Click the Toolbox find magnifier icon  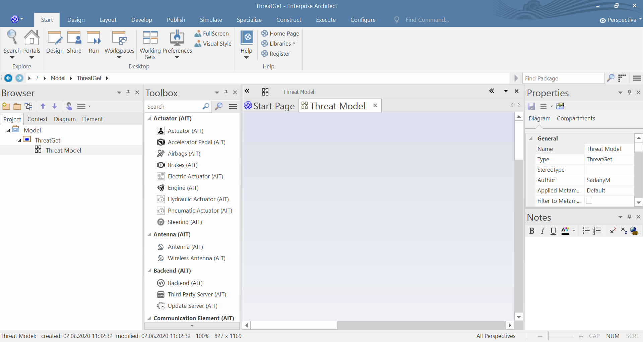[x=218, y=106]
